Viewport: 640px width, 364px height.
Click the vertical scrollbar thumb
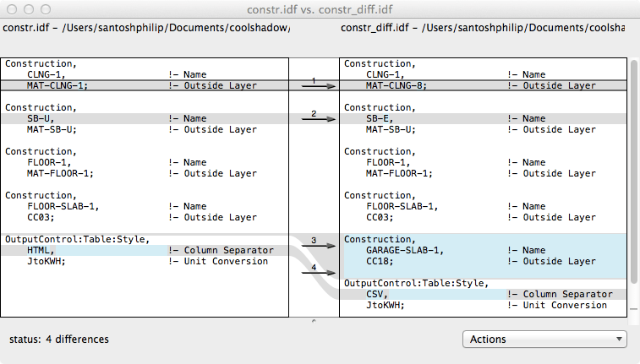633,171
